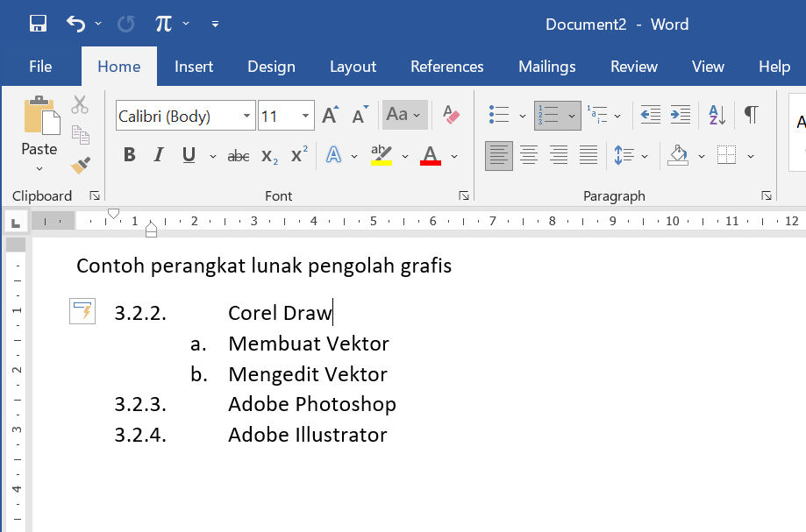
Task: Click the AutoCorrect Options lightning icon
Action: click(82, 311)
